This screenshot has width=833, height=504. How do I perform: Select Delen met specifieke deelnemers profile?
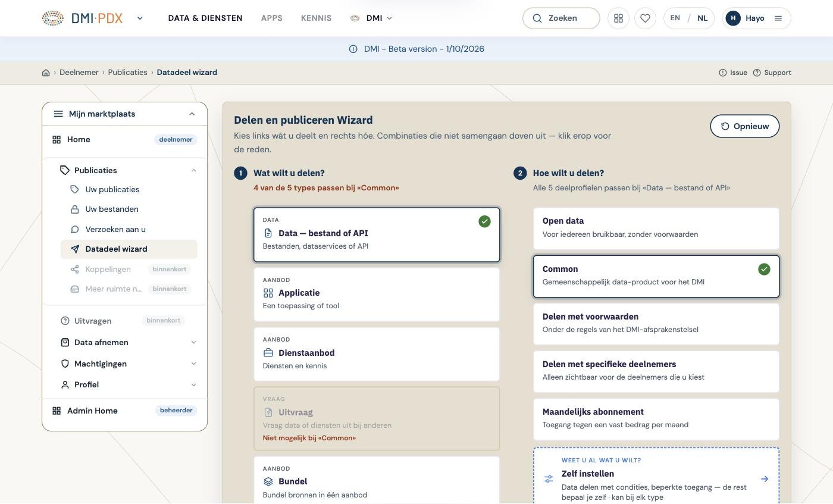656,372
